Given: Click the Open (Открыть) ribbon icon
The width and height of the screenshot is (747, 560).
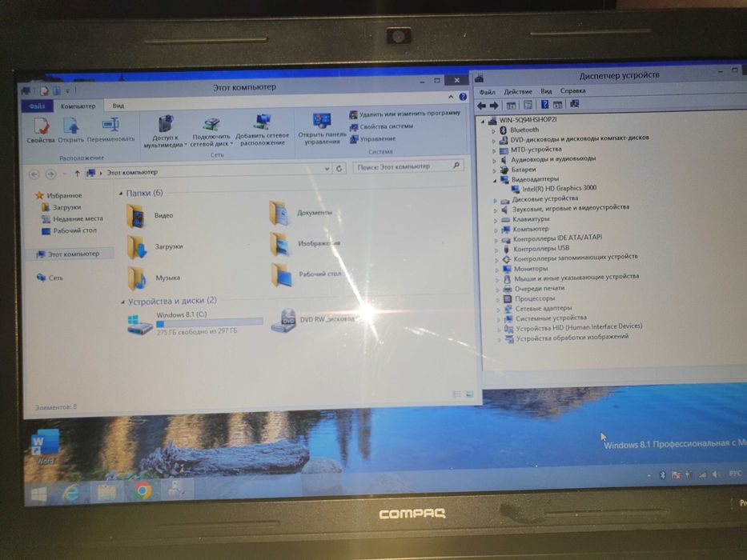Looking at the screenshot, I should click(x=71, y=130).
